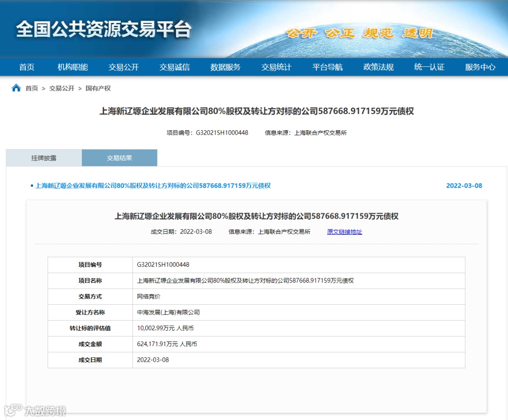
Task: Click the 全国公共资源交易平台 site title
Action: pos(103,29)
